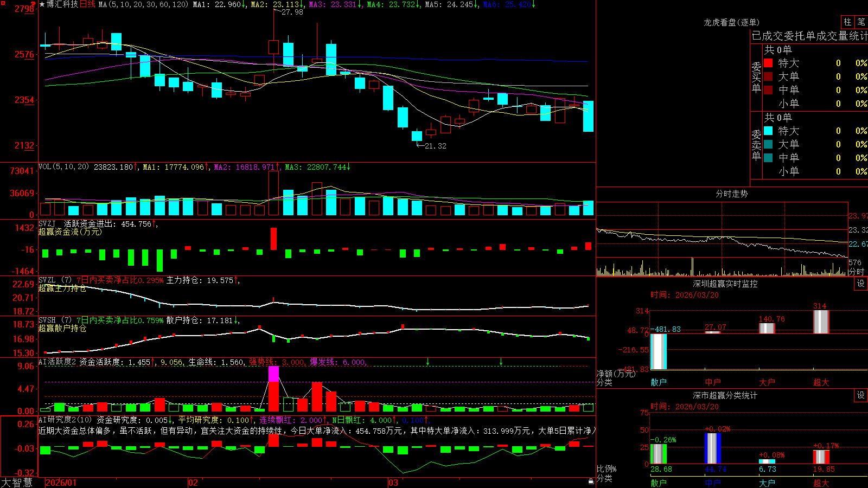Viewport: 868px width, 488px height.
Task: Click the 2026/01 date marker on timeline
Action: pos(61,483)
